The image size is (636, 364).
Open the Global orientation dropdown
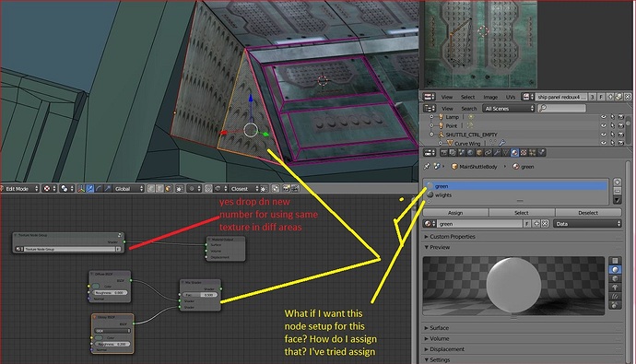pyautogui.click(x=128, y=189)
